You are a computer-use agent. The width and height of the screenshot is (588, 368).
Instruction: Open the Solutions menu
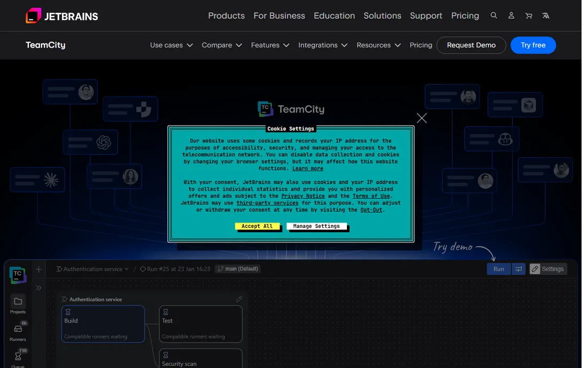coord(382,16)
